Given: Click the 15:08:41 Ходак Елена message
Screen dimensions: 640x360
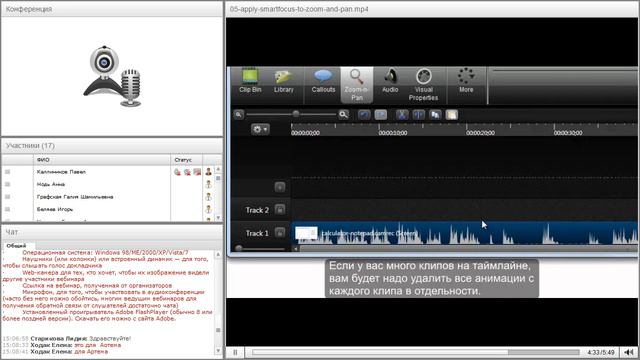Looking at the screenshot, I should (x=55, y=351).
